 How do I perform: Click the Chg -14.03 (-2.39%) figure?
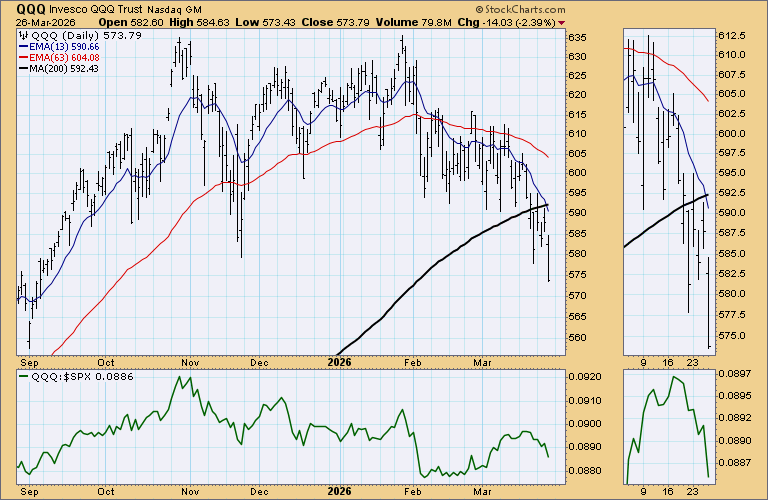click(506, 23)
